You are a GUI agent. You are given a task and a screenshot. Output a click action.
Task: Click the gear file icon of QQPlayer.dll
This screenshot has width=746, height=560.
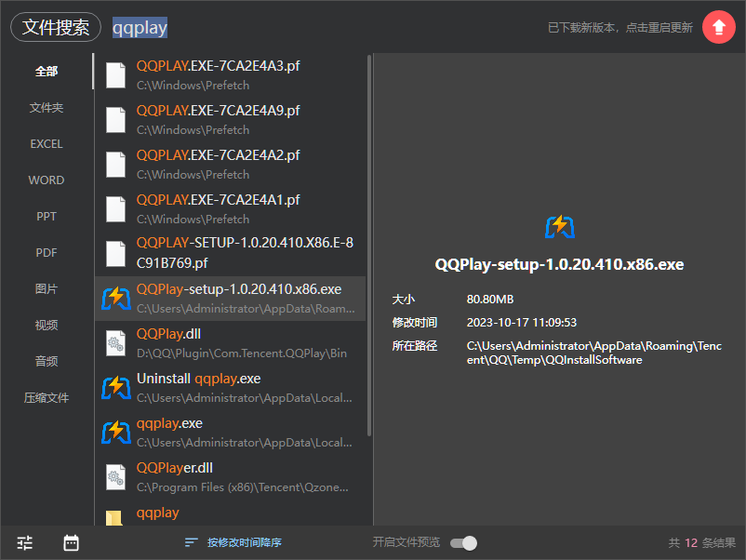tap(115, 477)
